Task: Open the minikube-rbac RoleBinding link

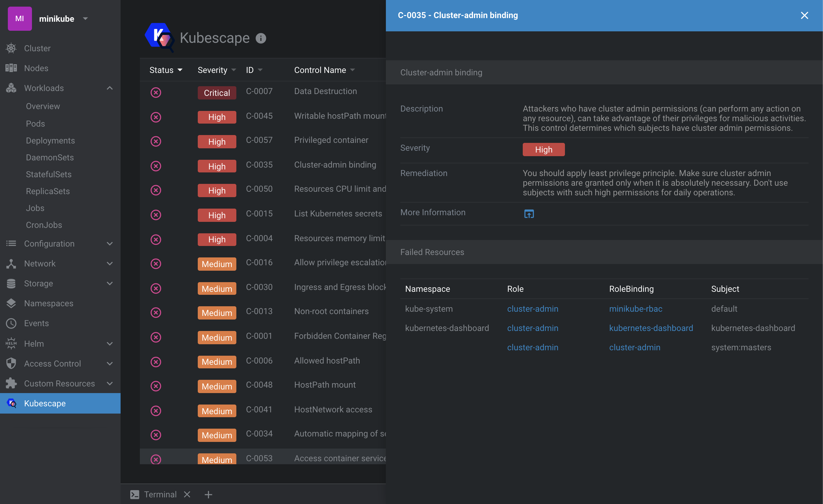Action: 635,309
